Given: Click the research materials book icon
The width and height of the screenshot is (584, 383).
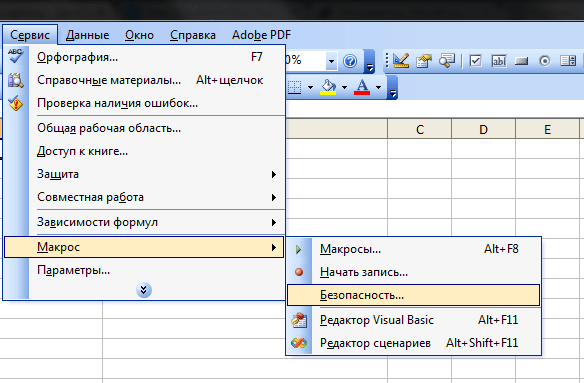Looking at the screenshot, I should 16,80.
